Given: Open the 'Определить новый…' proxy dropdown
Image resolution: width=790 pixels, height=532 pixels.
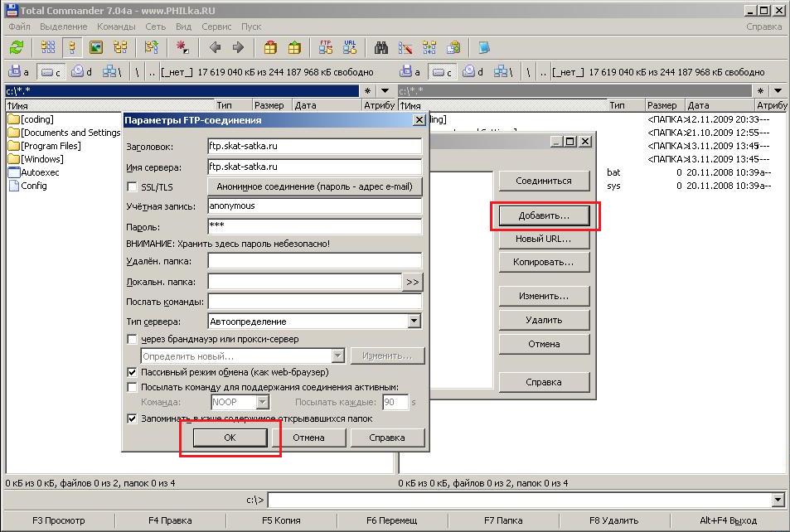Looking at the screenshot, I should pos(337,355).
